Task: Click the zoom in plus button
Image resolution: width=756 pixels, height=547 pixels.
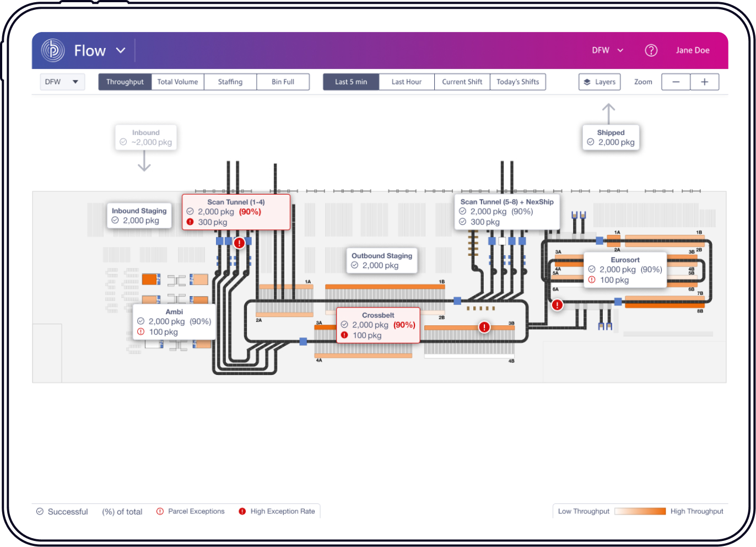Action: 704,82
